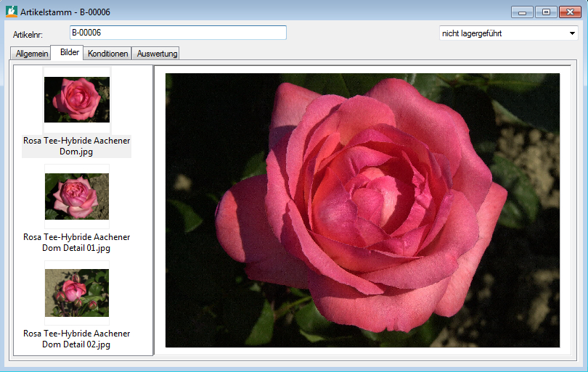Open the Auswertung tab
The height and width of the screenshot is (372, 588).
coord(155,53)
